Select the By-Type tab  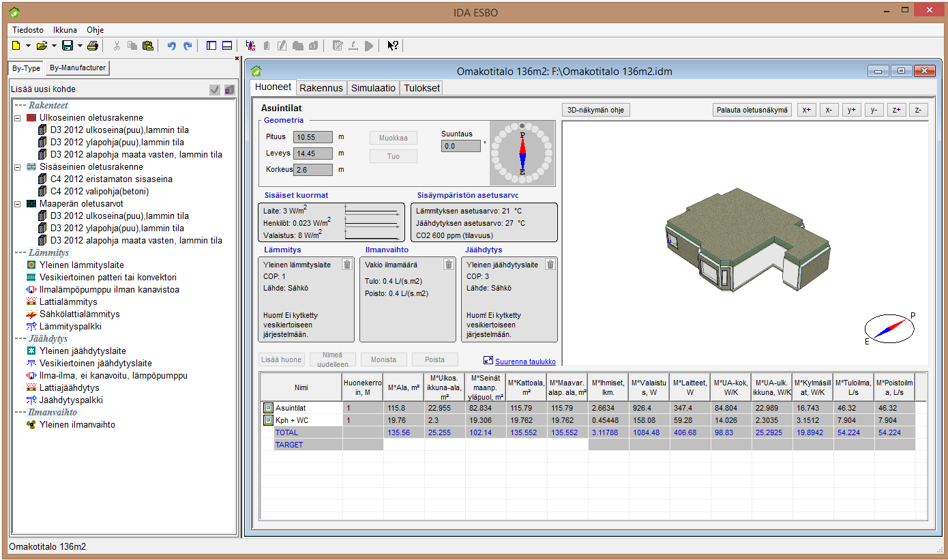point(27,68)
